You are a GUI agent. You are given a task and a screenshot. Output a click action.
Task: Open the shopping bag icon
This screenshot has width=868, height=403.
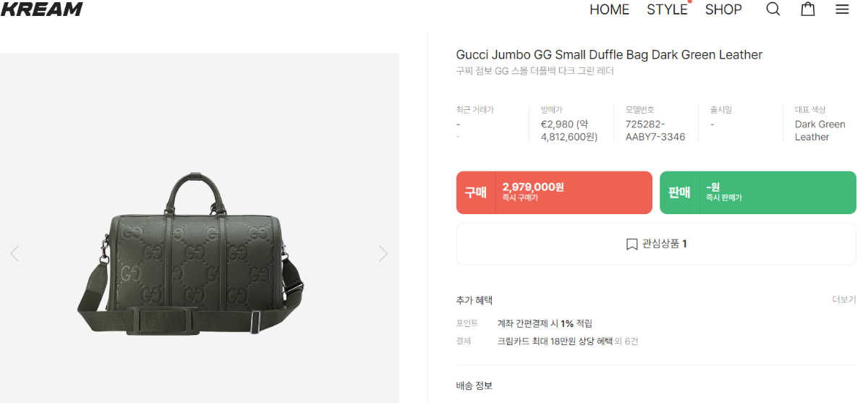point(808,9)
